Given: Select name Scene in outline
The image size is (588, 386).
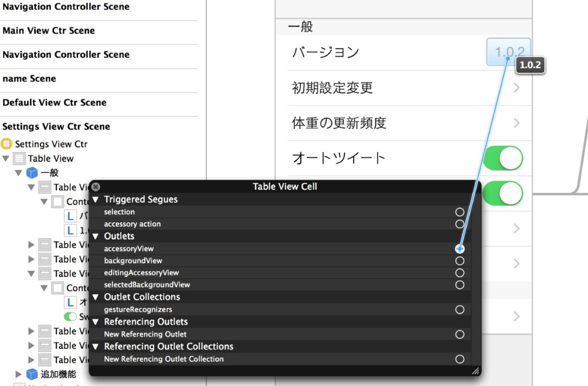Looking at the screenshot, I should click(29, 79).
